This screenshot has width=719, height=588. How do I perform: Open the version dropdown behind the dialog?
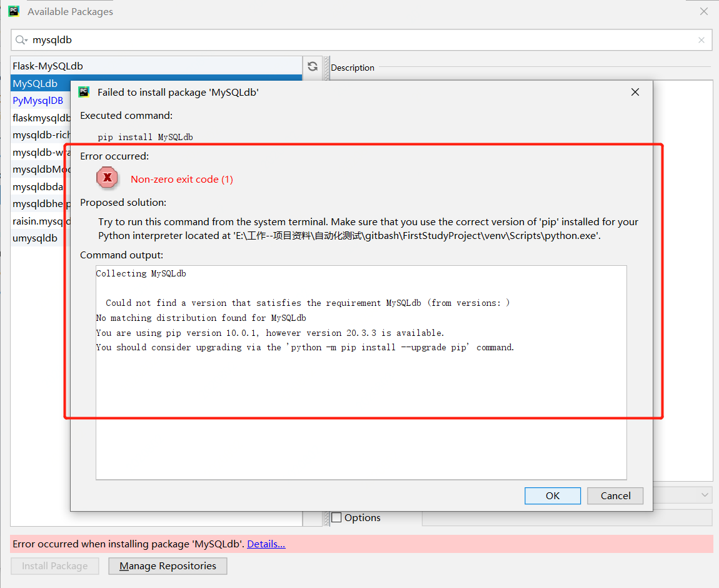point(705,495)
